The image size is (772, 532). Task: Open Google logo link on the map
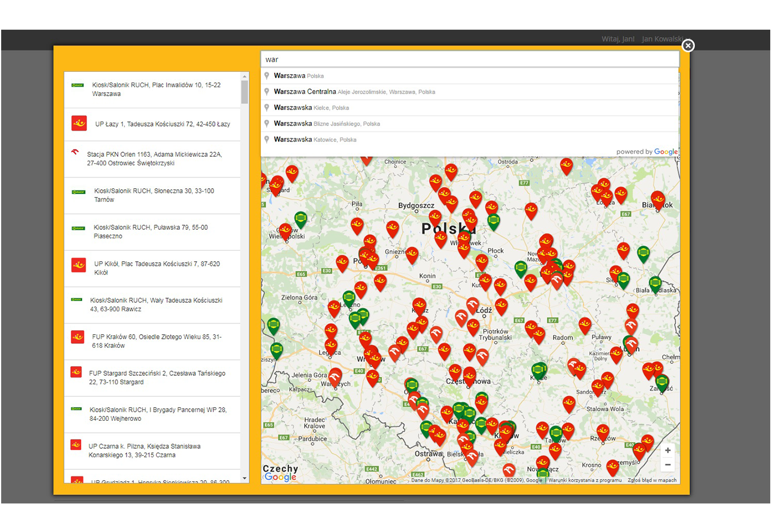coord(281,477)
